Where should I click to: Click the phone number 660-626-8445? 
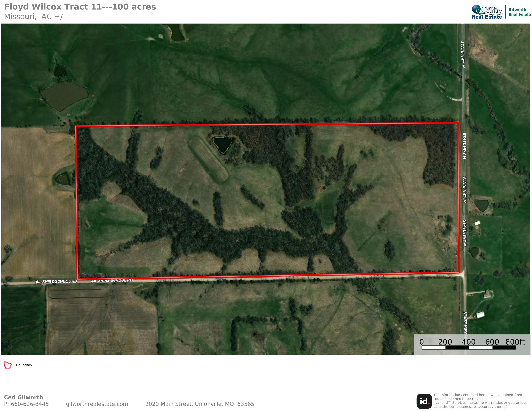30,404
